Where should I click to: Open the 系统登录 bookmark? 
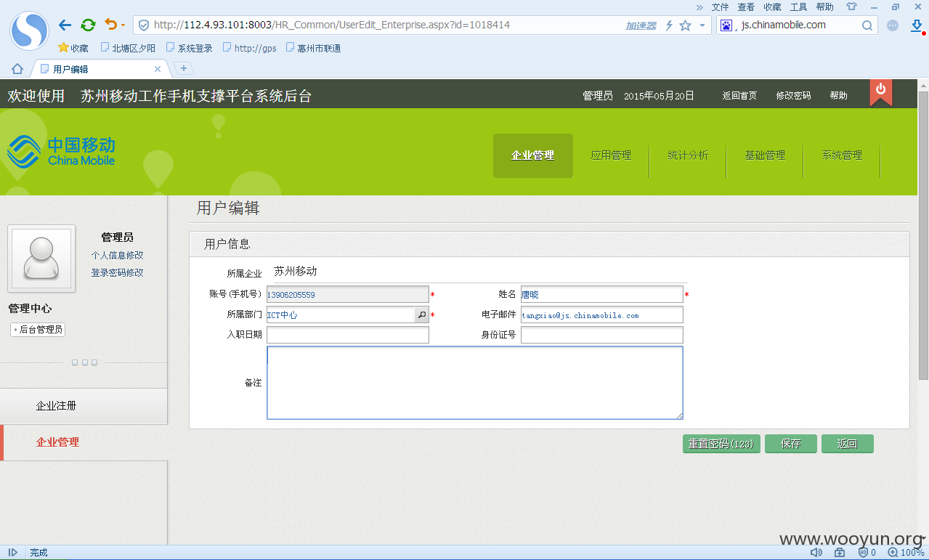click(189, 48)
